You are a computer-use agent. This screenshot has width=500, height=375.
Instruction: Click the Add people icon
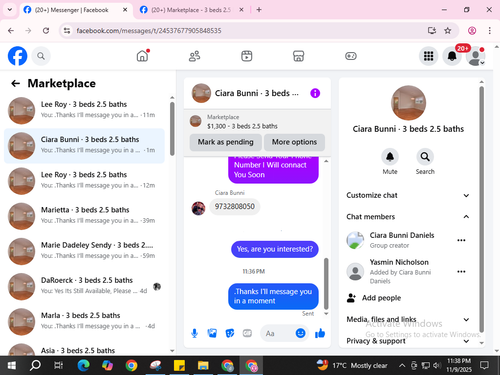pos(351,298)
